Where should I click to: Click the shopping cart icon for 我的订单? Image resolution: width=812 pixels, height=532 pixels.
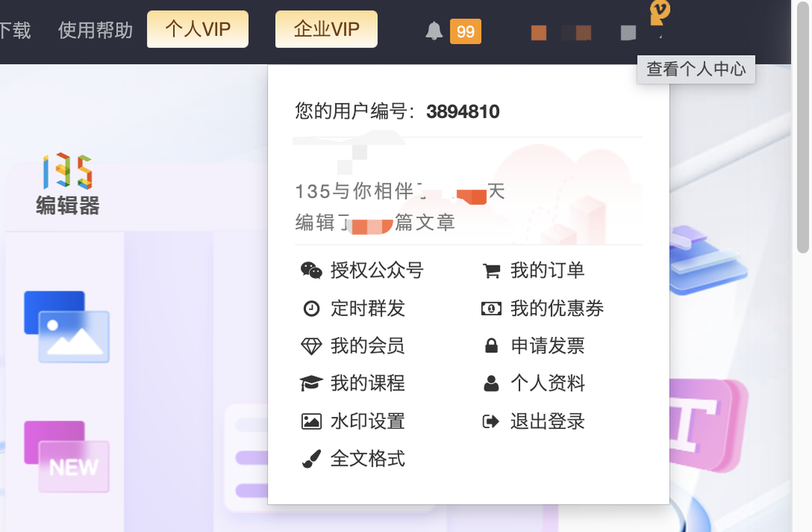point(491,271)
